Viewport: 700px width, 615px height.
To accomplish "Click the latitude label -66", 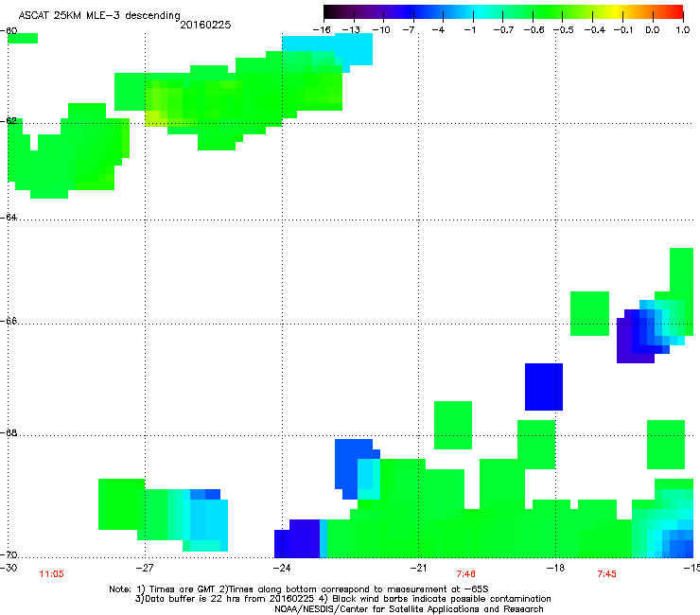I will click(9, 322).
